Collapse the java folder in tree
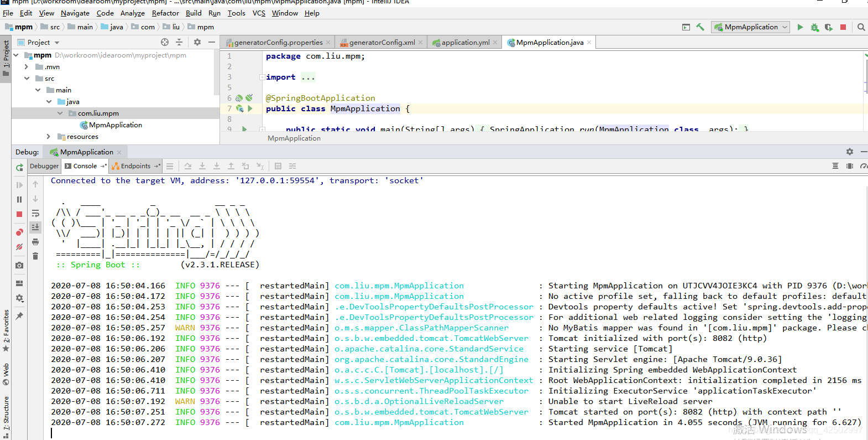This screenshot has width=868, height=440. click(49, 102)
